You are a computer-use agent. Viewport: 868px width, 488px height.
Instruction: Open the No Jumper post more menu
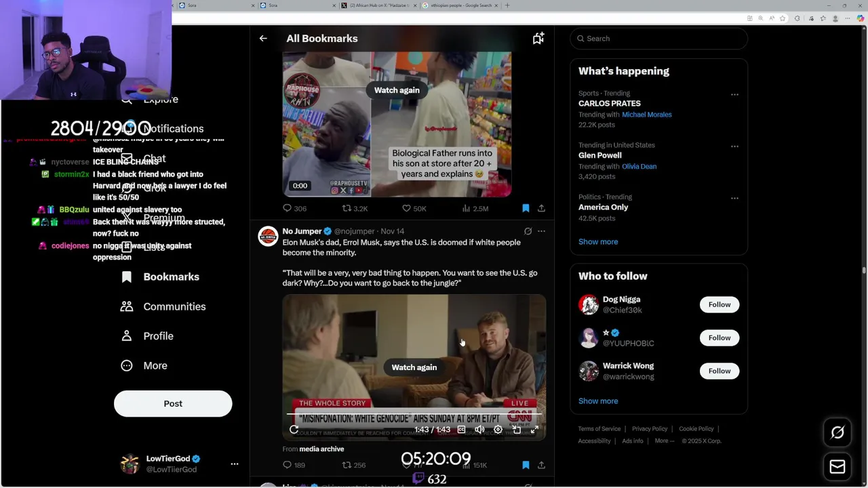(541, 231)
